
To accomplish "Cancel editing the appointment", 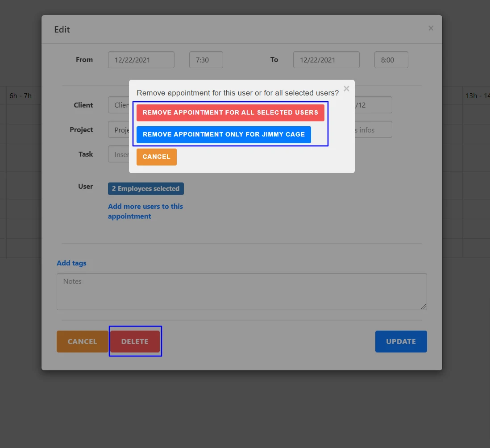I will [x=82, y=341].
